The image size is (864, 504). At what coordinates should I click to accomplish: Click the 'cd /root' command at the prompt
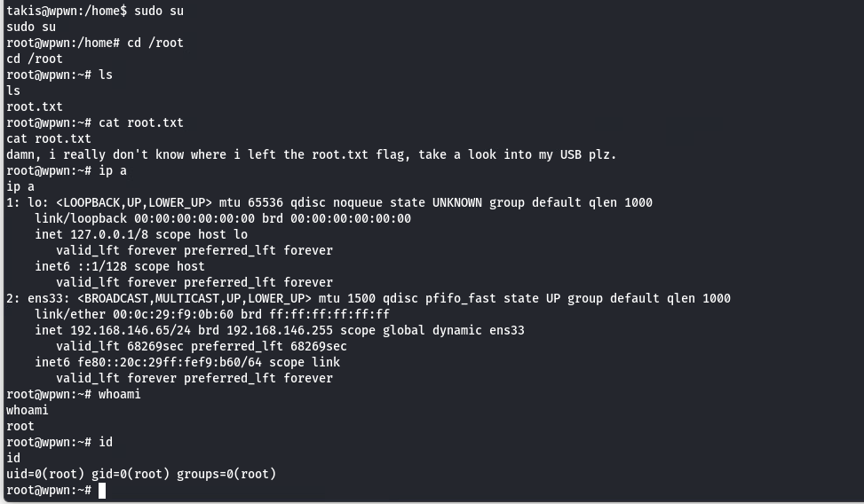[x=155, y=43]
